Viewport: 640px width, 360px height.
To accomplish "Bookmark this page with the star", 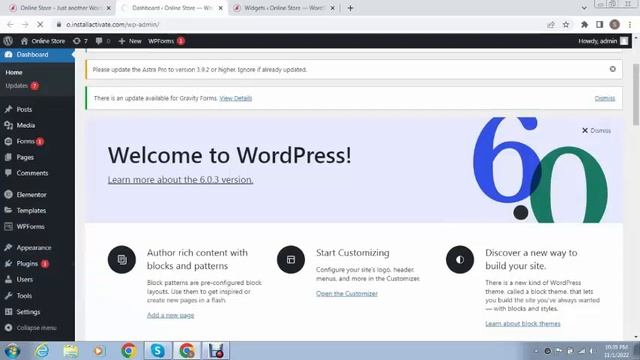I will tap(566, 24).
